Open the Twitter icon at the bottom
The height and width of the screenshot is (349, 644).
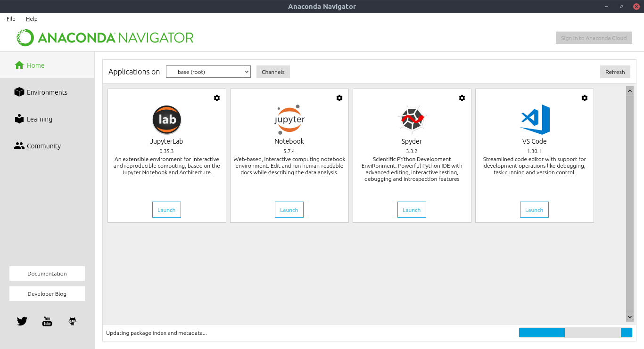(22, 321)
